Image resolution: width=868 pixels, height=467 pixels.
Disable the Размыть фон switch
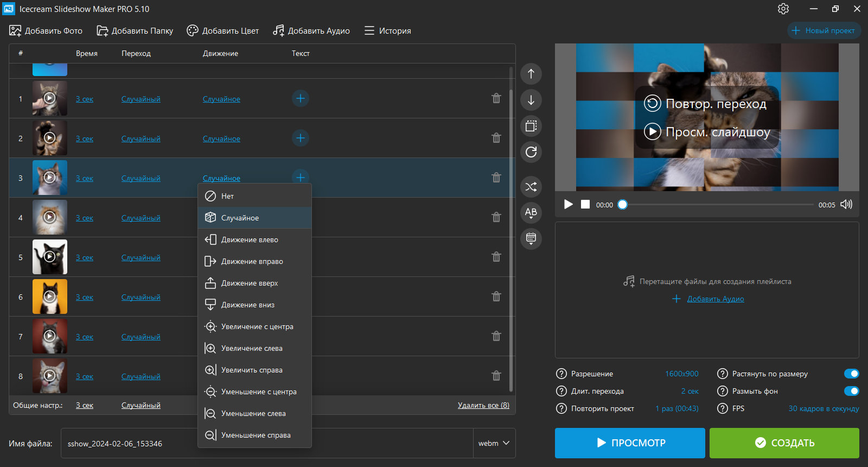(852, 391)
